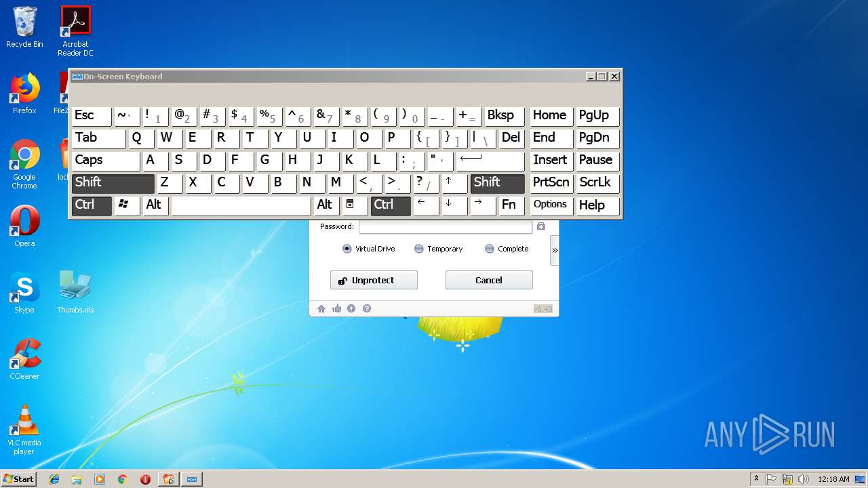Click the Pause key
Screen dimensions: 868x488
tap(597, 161)
